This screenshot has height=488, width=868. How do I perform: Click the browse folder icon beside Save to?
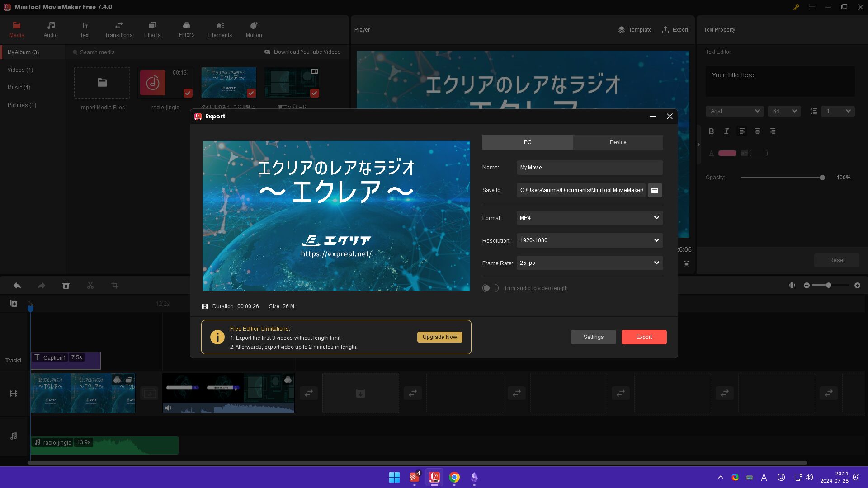[x=655, y=190]
